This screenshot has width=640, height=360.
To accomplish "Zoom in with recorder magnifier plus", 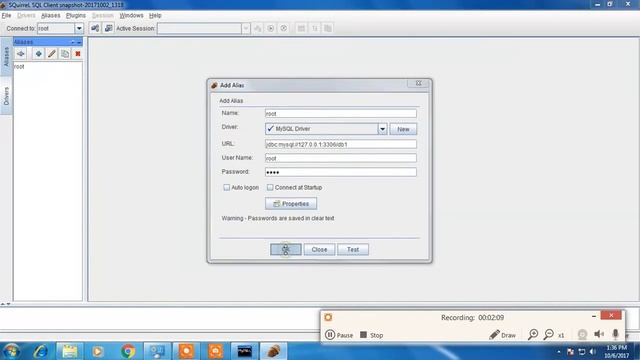I will click(533, 335).
